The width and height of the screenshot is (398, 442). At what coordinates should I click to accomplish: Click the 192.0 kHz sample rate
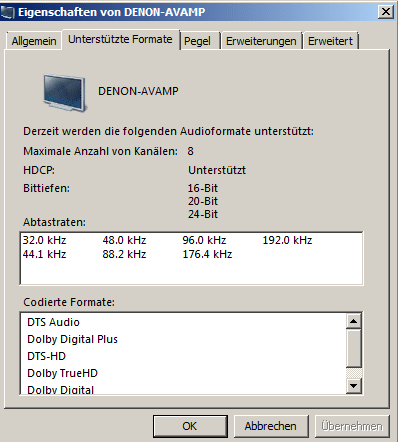[x=287, y=240]
